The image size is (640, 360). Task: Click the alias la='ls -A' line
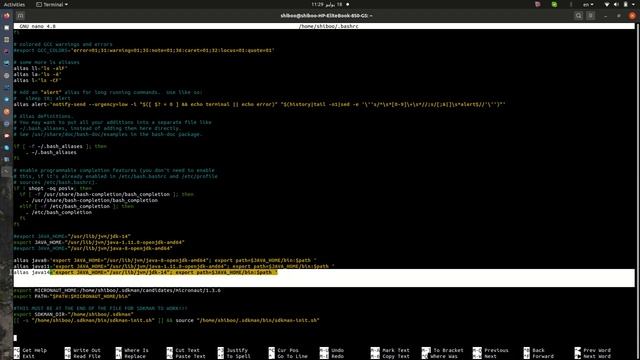coord(38,74)
